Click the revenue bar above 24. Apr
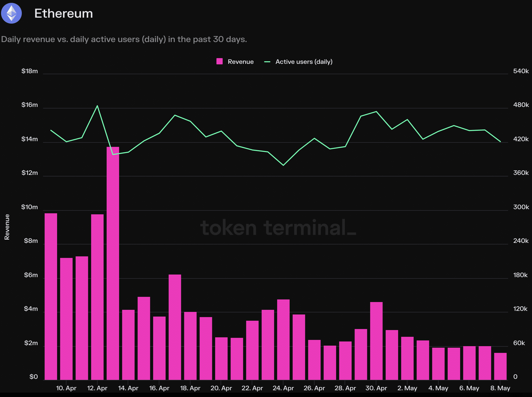Image resolution: width=532 pixels, height=397 pixels. 283,339
